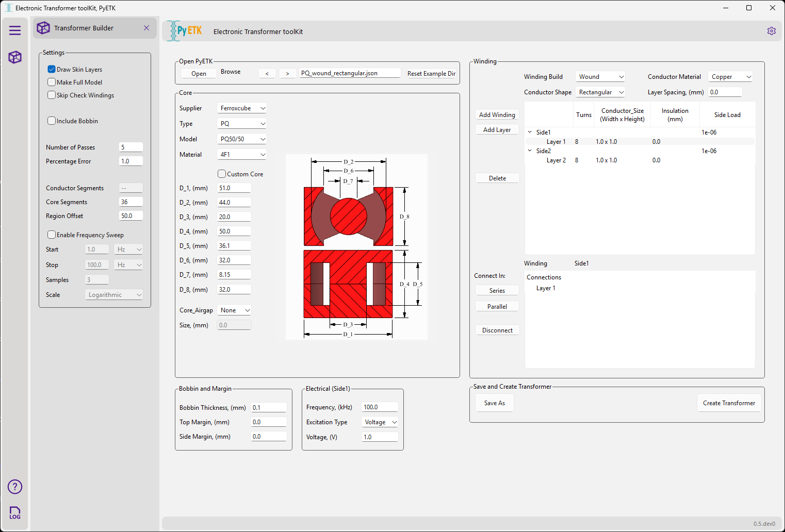Open the hamburger menu icon

coord(15,30)
